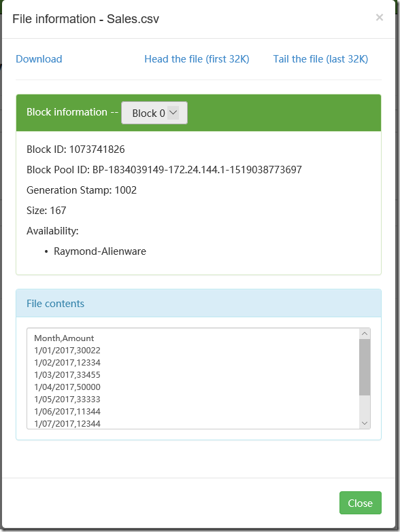This screenshot has height=532, width=400.
Task: Click the File information - Sales.csv title
Action: [86, 19]
